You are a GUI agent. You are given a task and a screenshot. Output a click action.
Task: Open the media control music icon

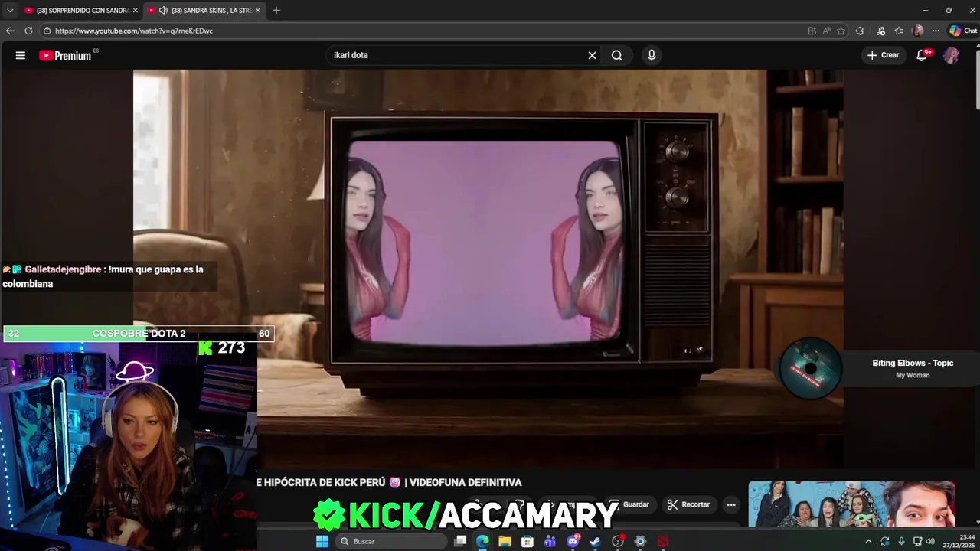(x=881, y=31)
